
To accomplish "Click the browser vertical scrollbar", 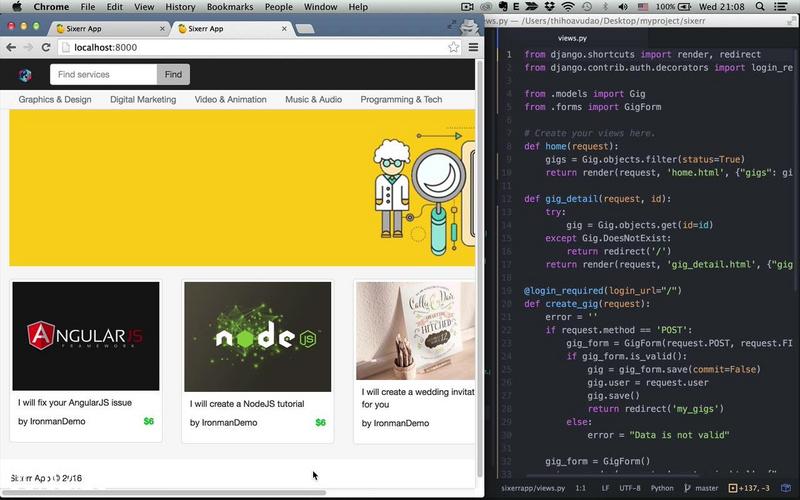I will coord(480,268).
